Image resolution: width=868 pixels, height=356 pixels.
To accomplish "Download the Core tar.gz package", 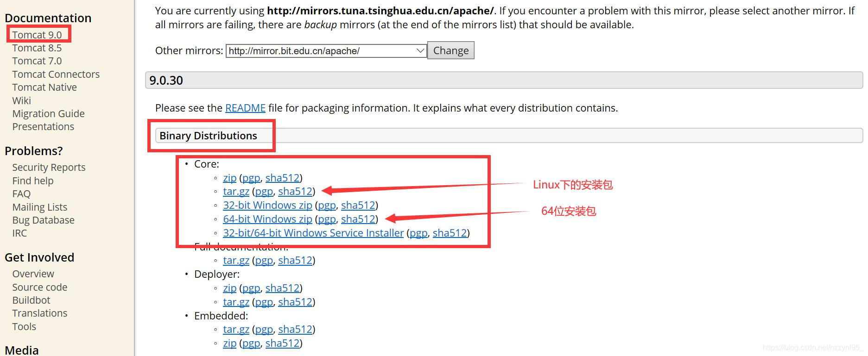I will tap(236, 191).
